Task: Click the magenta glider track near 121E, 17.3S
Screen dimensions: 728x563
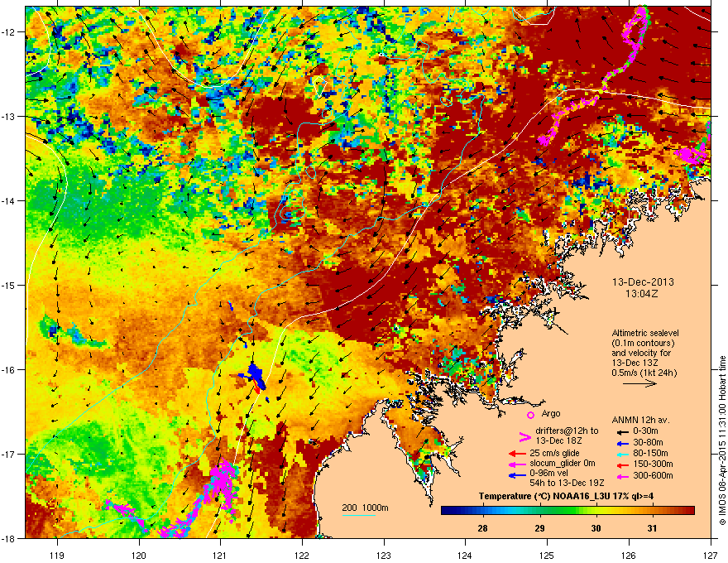Action: coord(223,483)
